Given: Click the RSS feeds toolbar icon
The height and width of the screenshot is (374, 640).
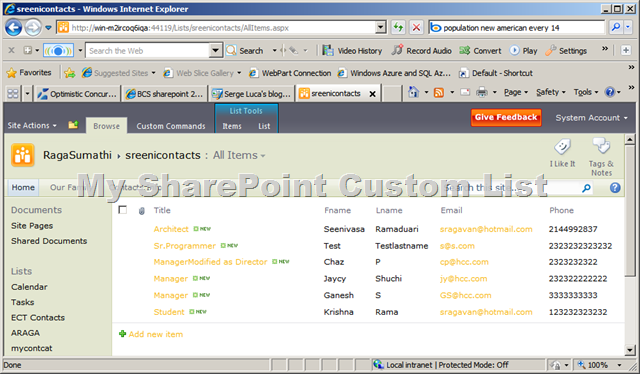Looking at the screenshot, I should pyautogui.click(x=439, y=93).
